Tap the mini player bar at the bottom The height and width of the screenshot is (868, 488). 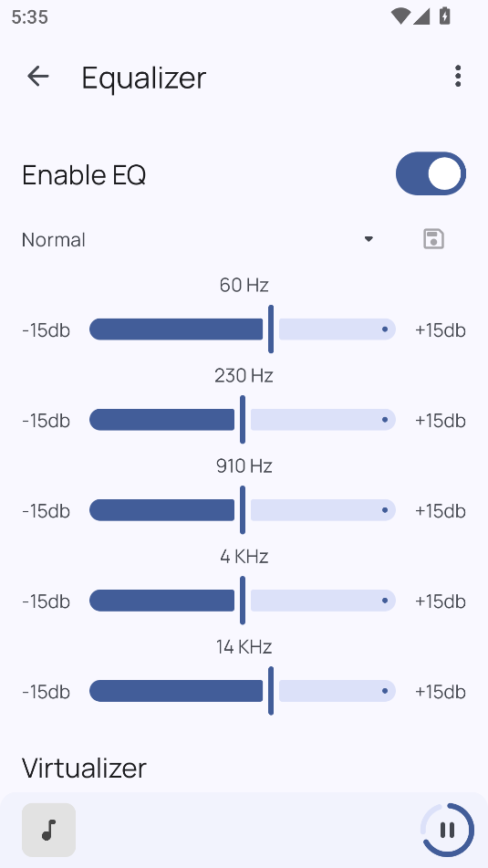tap(244, 830)
